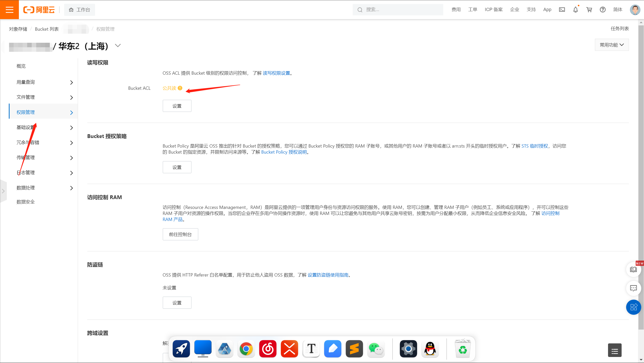Open the hamburger menu in header

pos(9,10)
